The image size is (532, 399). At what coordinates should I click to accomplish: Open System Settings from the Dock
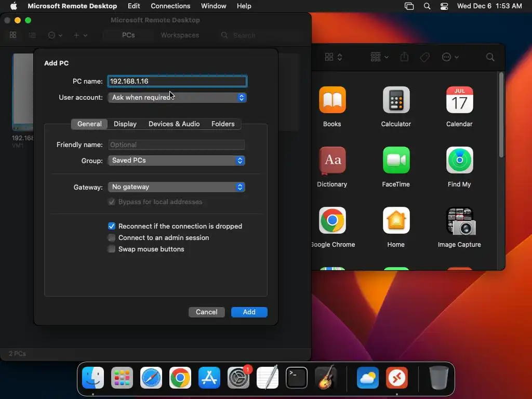tap(238, 378)
